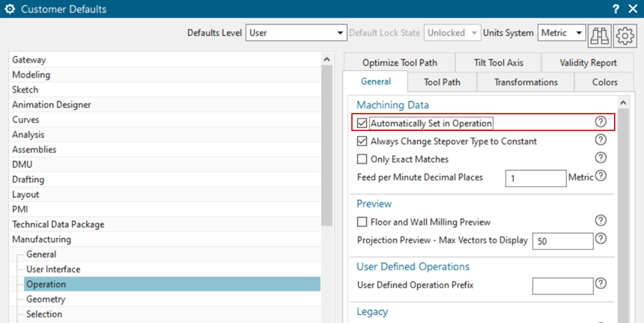Click help icon next to Only Exact Matches

pos(600,158)
